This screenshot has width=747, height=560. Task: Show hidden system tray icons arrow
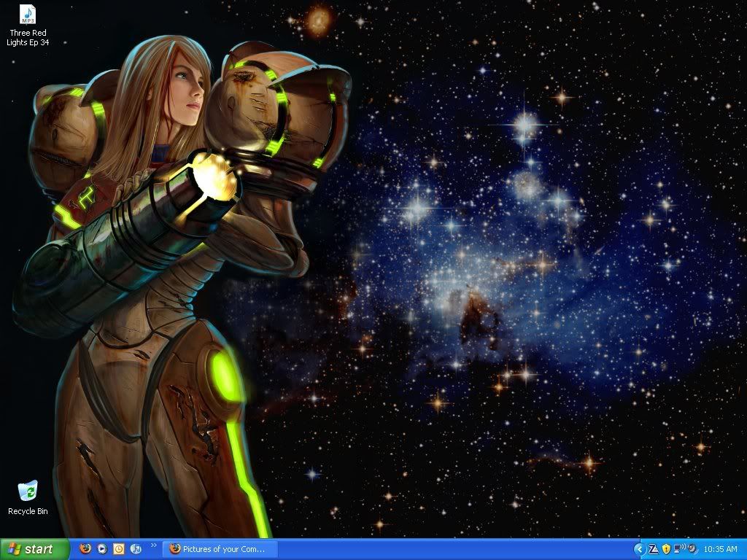(640, 549)
